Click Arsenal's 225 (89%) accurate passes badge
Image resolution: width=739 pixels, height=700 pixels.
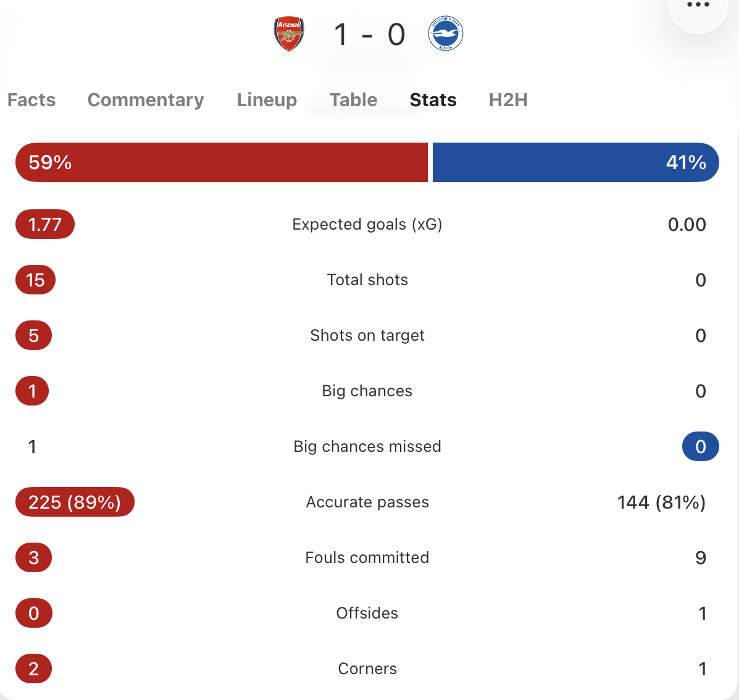[75, 502]
